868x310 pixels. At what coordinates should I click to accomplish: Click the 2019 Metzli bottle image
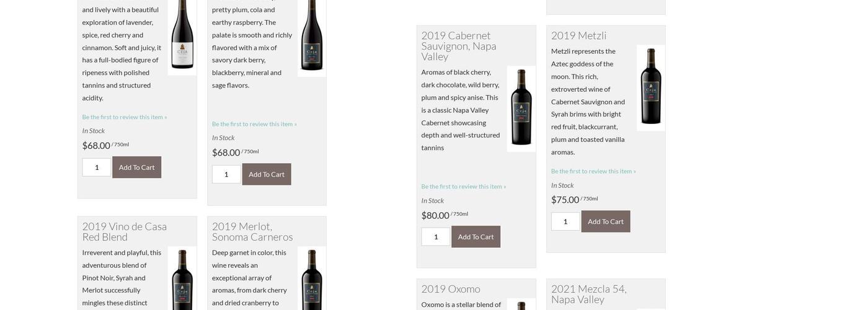coord(650,87)
